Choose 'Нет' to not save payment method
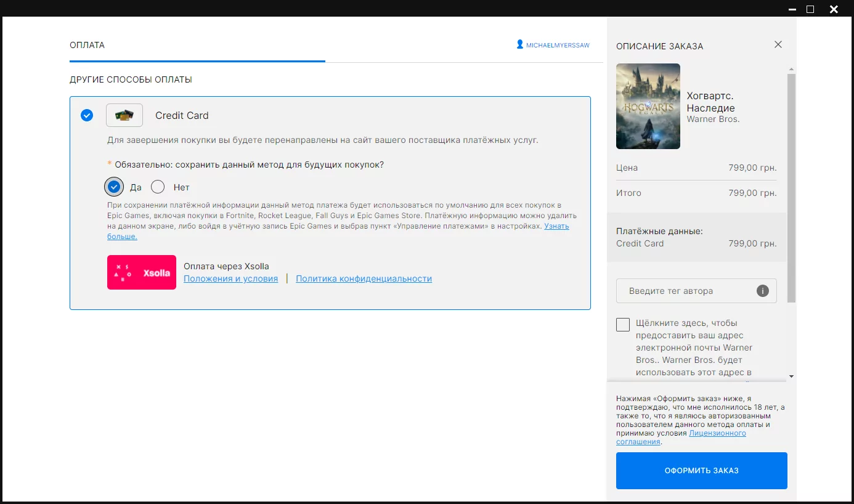The image size is (854, 504). (158, 187)
